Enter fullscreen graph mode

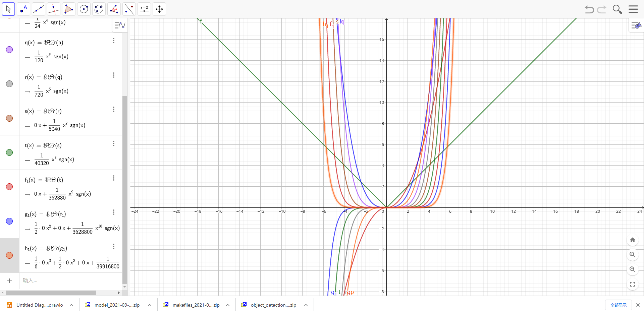(633, 284)
